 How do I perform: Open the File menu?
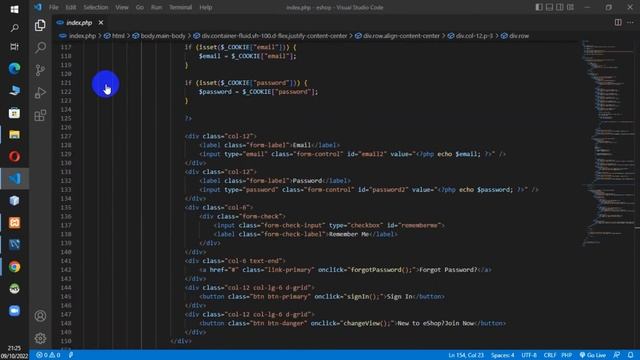[53, 7]
